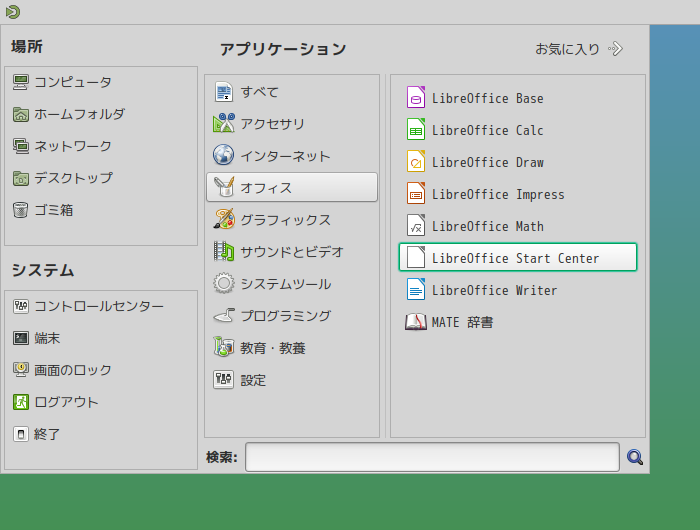Viewport: 700px width, 530px height.
Task: Select the インターネット category
Action: coord(292,155)
